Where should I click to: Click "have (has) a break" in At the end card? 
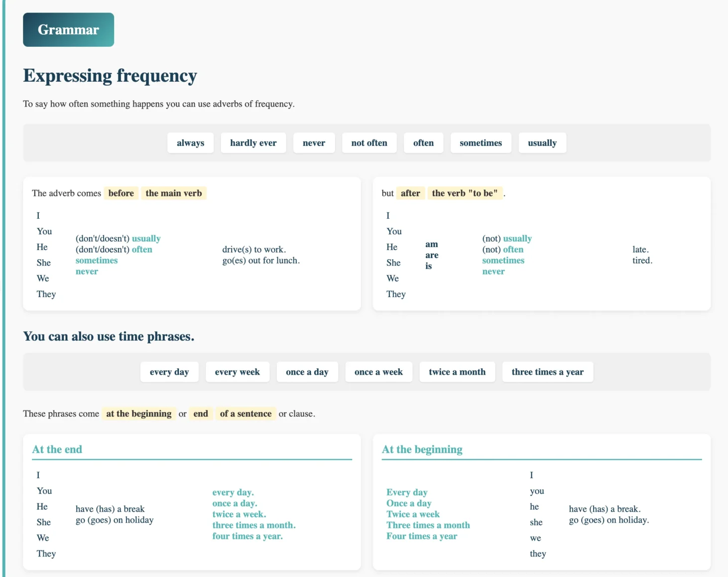click(110, 509)
